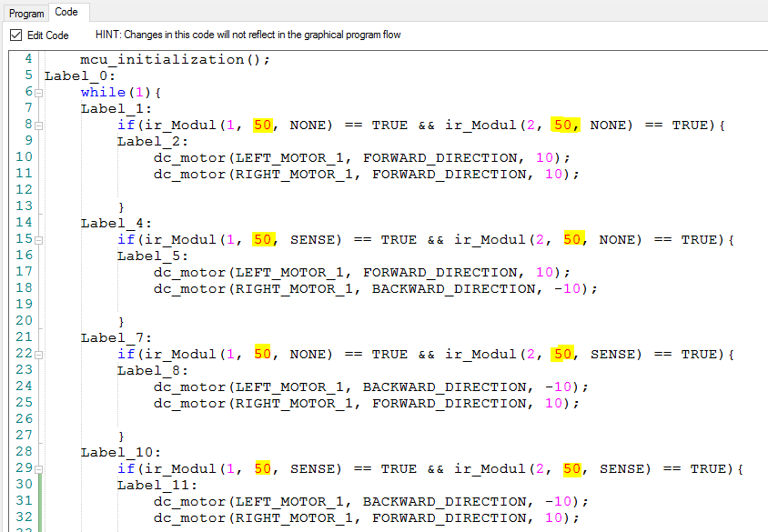This screenshot has height=532, width=768.
Task: Click Label_1: on line 7
Action: pos(116,108)
